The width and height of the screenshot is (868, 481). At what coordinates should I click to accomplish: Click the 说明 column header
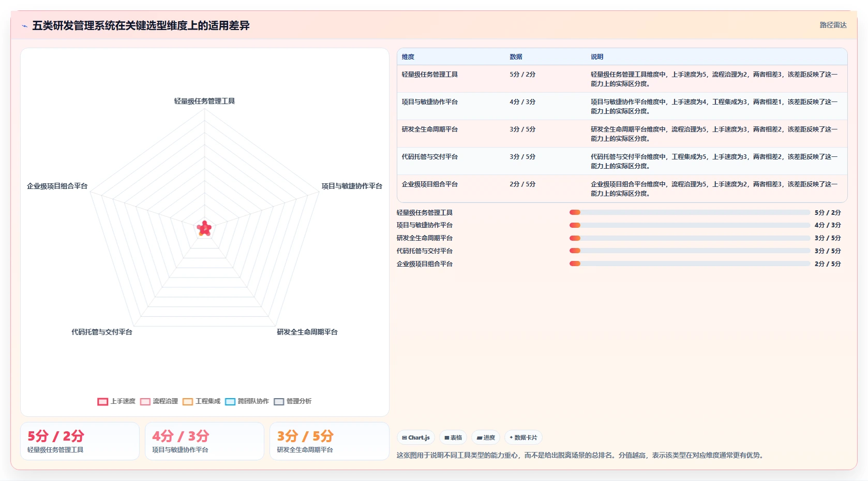click(x=597, y=57)
